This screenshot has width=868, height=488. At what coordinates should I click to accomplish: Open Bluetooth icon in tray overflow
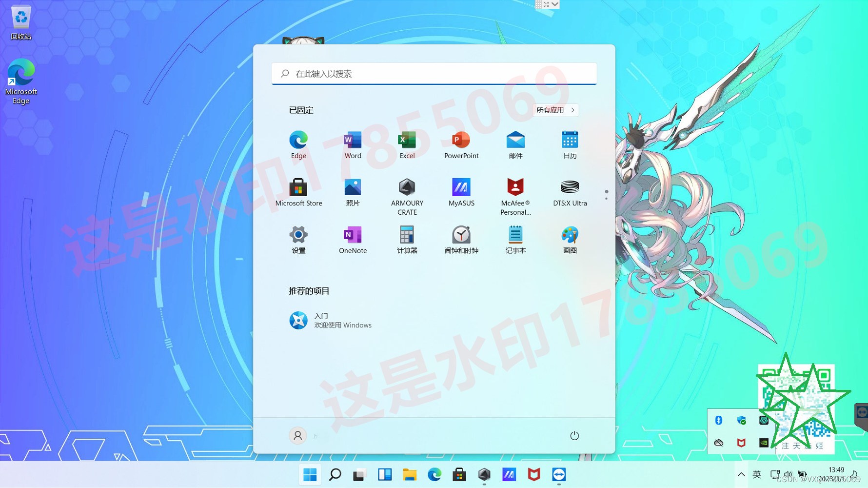[718, 420]
